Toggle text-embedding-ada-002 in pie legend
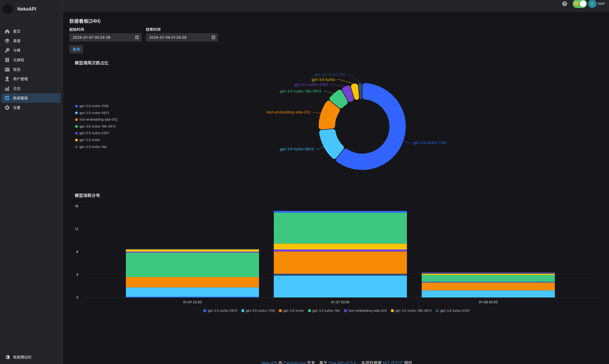609x364 pixels. (x=96, y=120)
